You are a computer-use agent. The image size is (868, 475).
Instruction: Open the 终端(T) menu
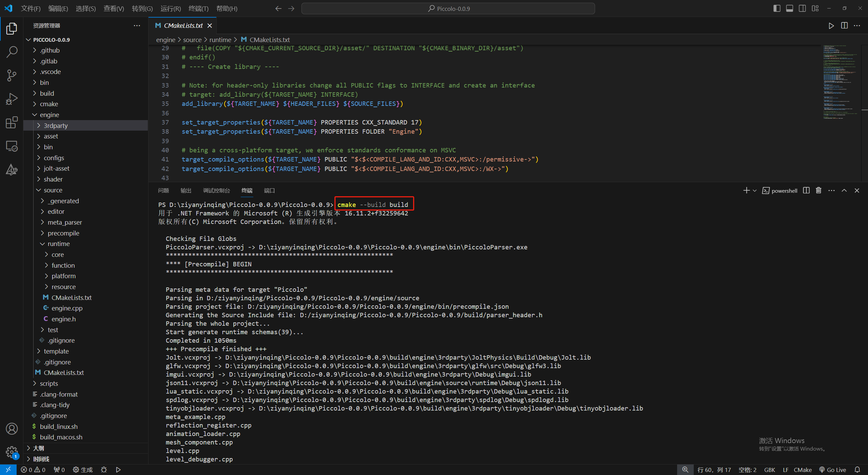point(198,8)
